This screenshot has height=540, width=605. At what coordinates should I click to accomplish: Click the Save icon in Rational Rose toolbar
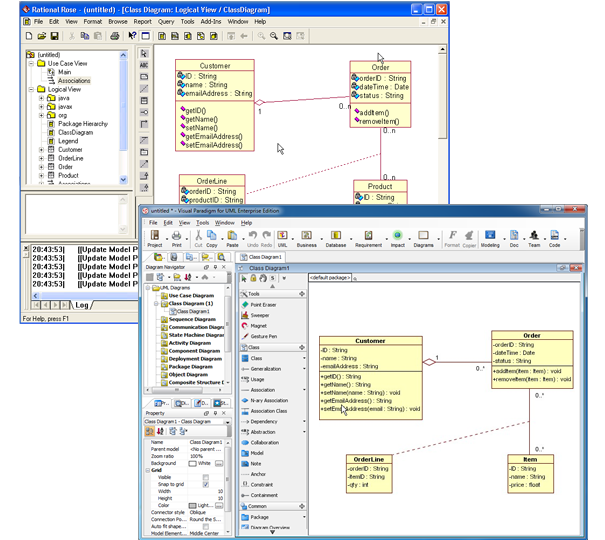click(x=54, y=36)
